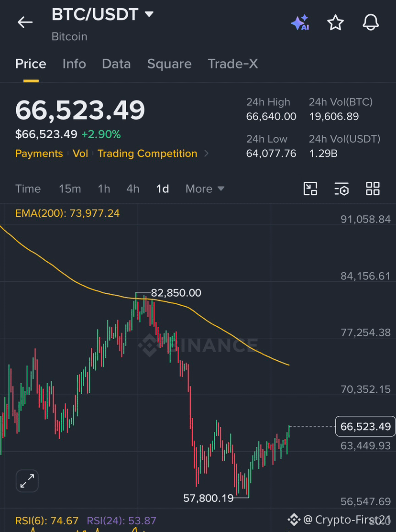This screenshot has height=532, width=396.
Task: Tap the +2.90% change percentage
Action: (101, 135)
